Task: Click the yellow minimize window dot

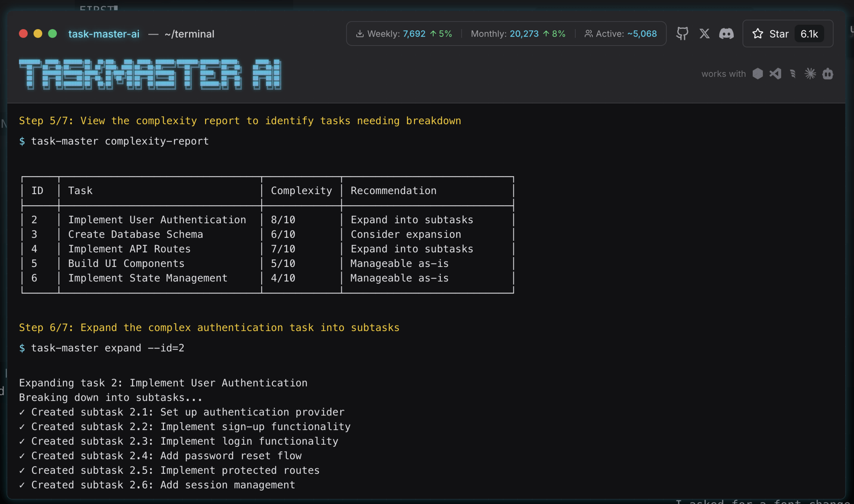Action: 38,34
